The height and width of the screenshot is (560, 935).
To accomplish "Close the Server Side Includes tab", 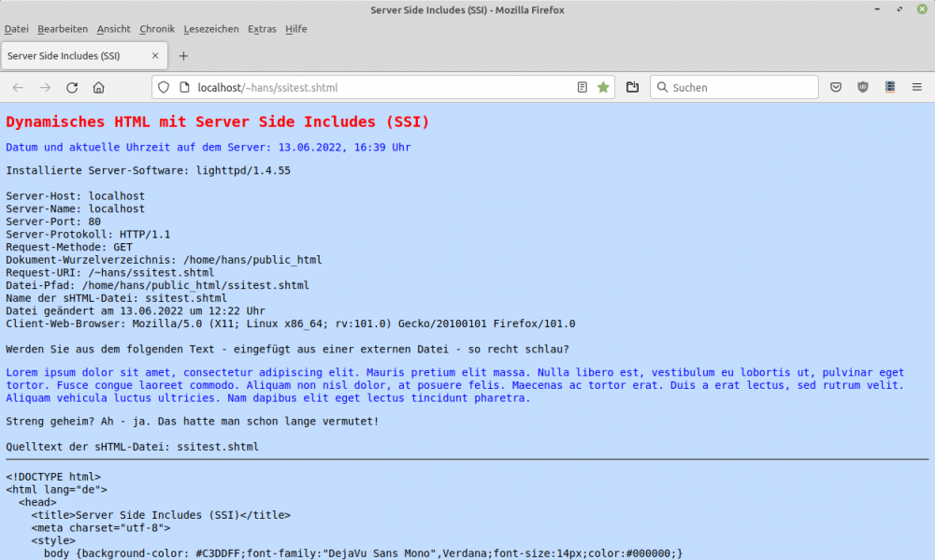I will 155,55.
